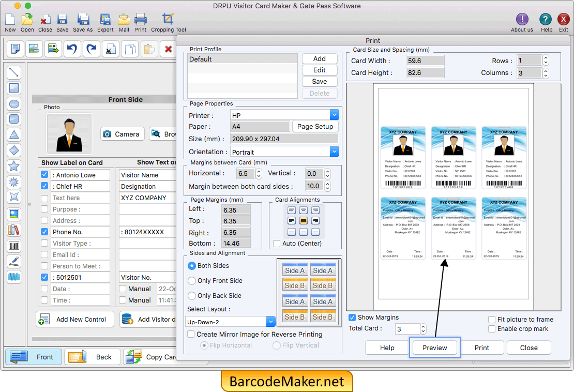The image size is (574, 392).
Task: Click the Undo arrow icon
Action: pyautogui.click(x=72, y=49)
